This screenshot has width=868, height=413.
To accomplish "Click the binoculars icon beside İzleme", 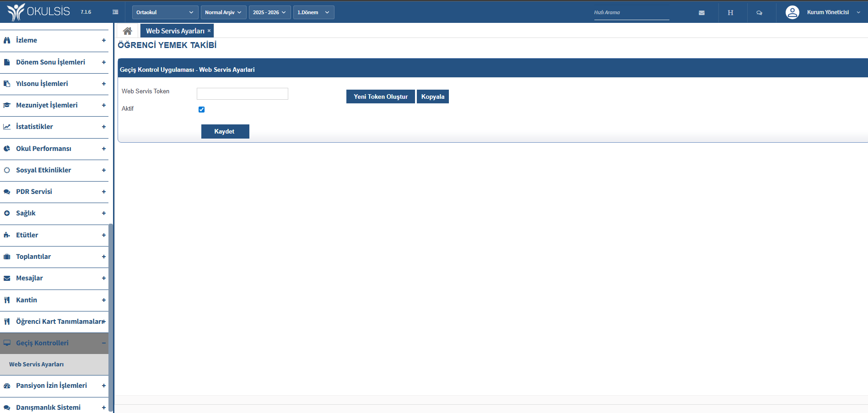I will click(x=7, y=40).
